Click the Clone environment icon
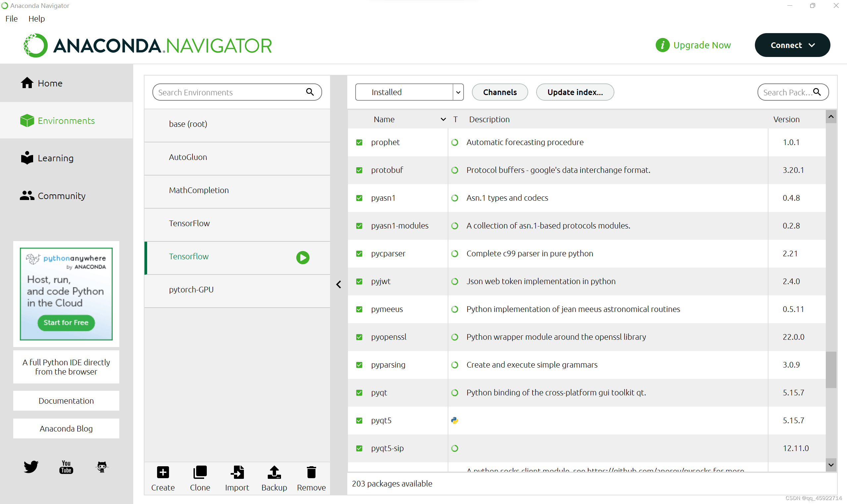The width and height of the screenshot is (847, 504). point(200,473)
